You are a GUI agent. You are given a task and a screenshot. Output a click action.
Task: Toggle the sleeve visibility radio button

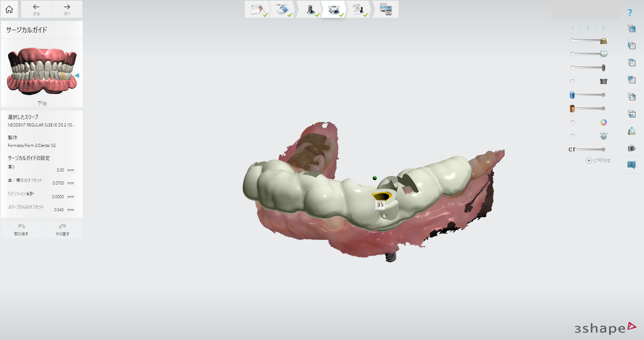(x=573, y=81)
